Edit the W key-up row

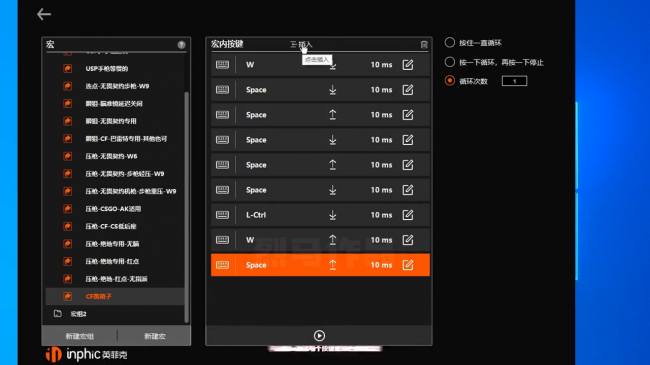click(408, 240)
